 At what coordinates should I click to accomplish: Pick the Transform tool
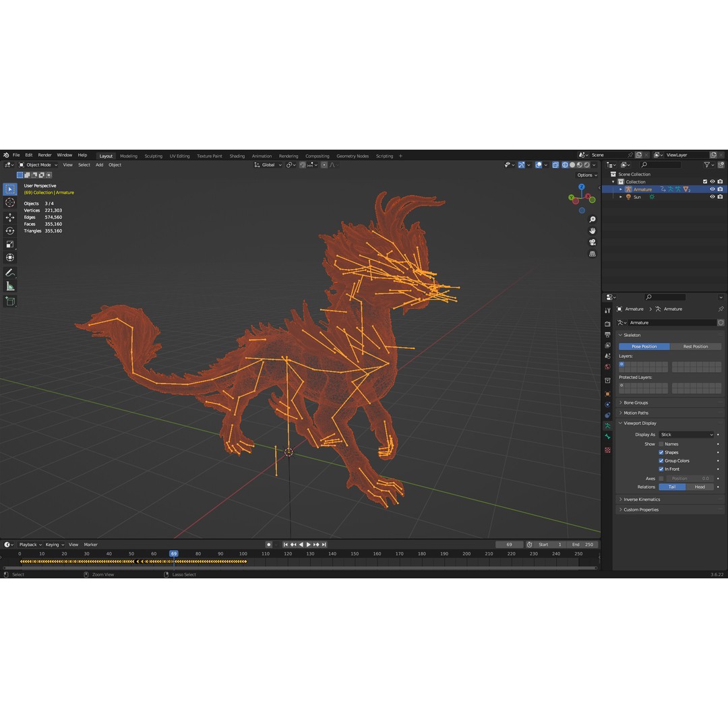pos(9,257)
